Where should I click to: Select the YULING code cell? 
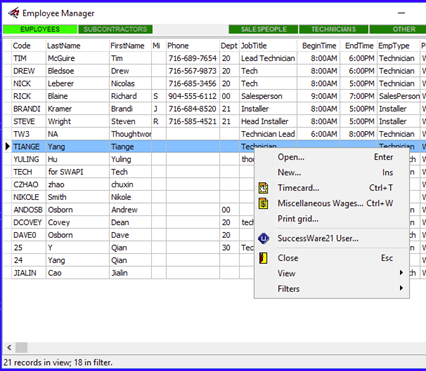tap(28, 159)
